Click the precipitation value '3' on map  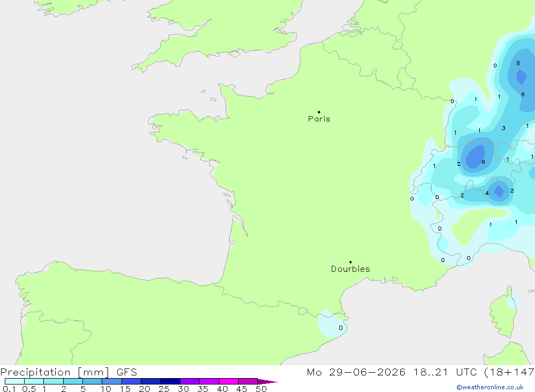pyautogui.click(x=503, y=128)
